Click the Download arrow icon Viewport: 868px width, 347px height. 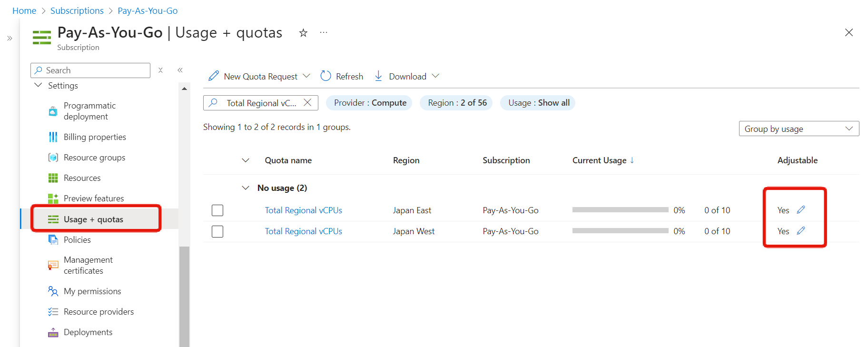tap(378, 76)
